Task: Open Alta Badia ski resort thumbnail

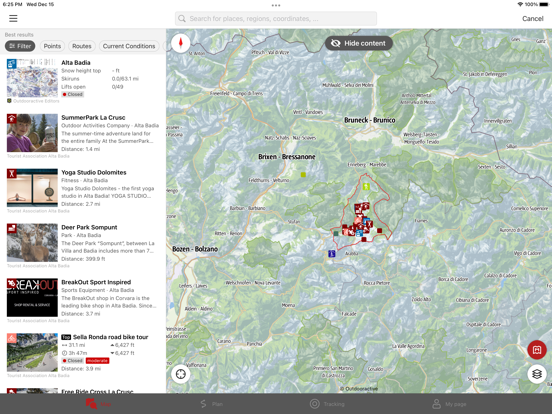Action: (32, 78)
